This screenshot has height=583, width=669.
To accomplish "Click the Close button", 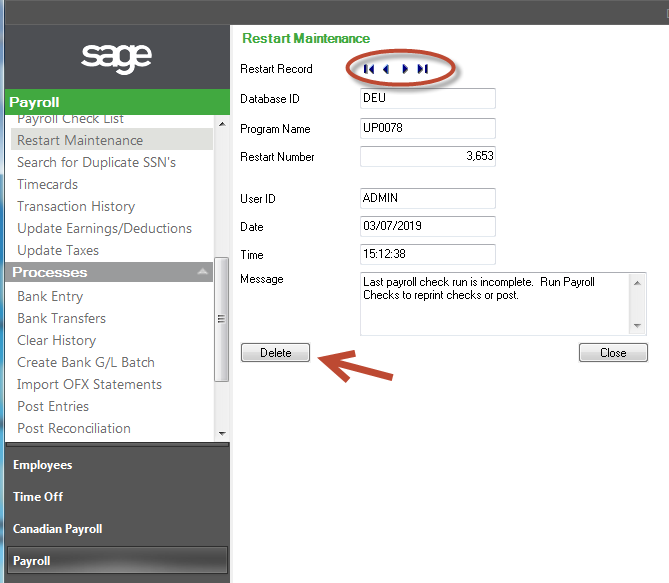I will click(613, 353).
